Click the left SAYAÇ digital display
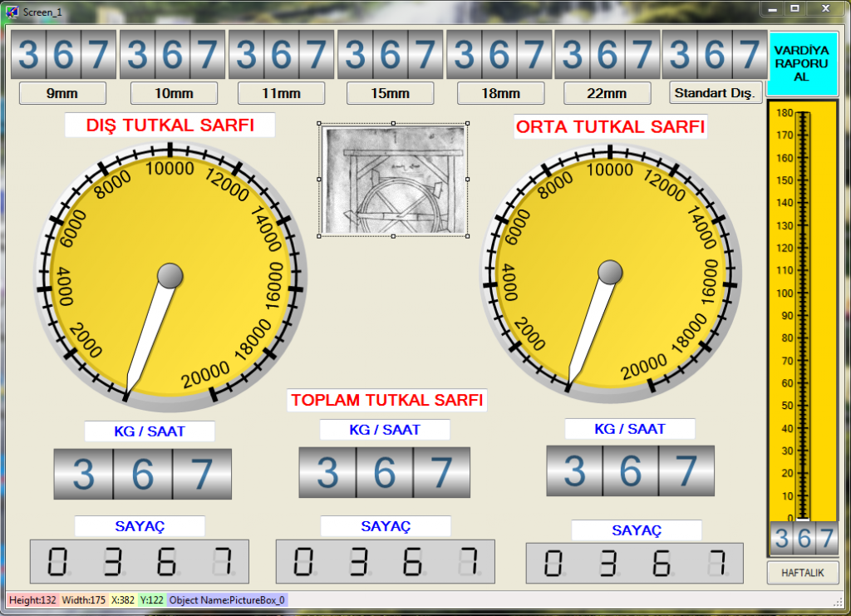 tap(140, 562)
